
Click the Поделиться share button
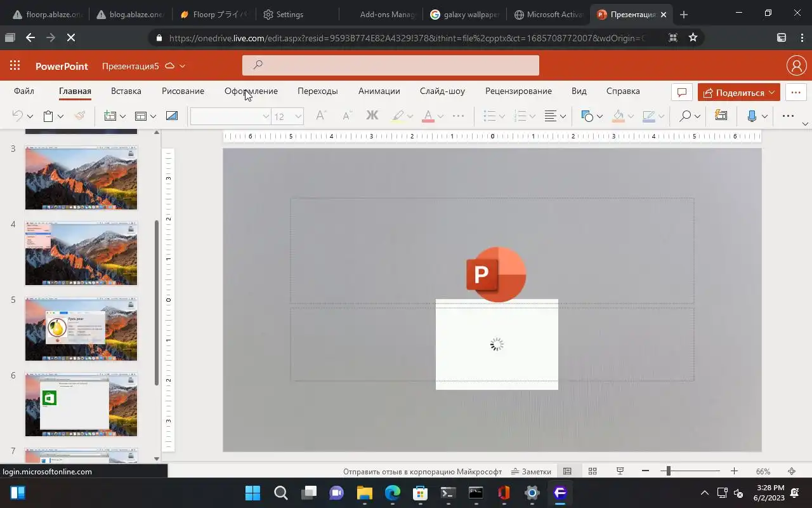(739, 92)
